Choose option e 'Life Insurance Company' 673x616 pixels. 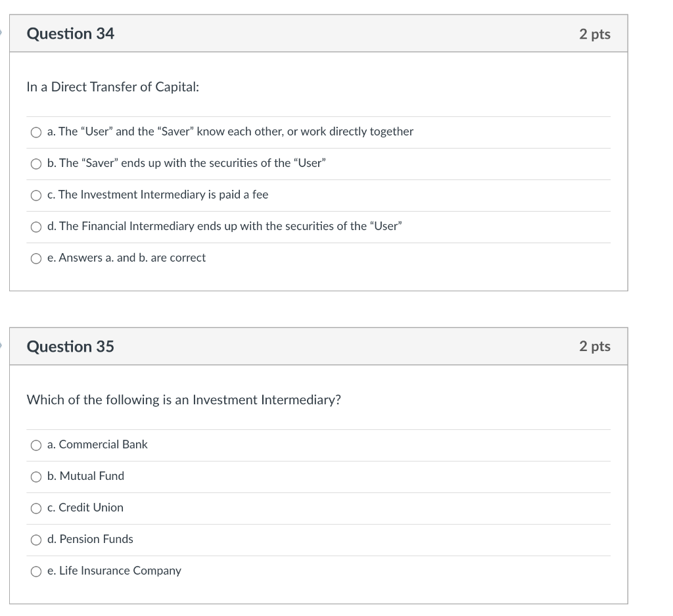coord(36,571)
